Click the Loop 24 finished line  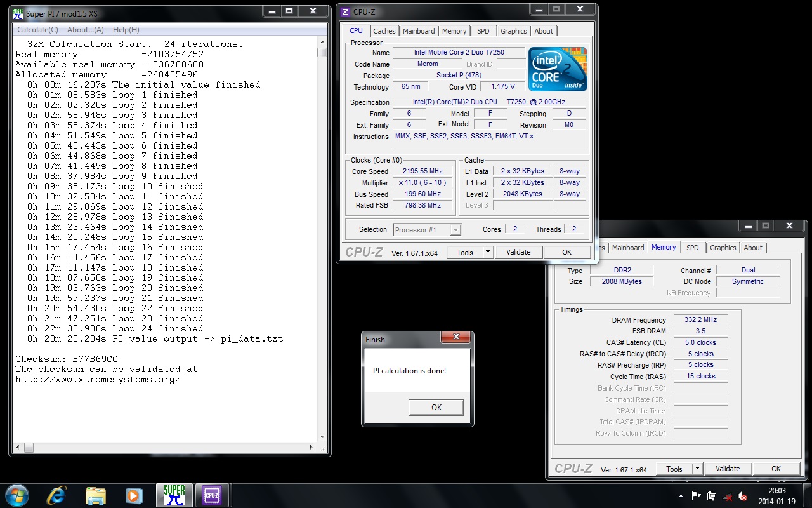click(115, 328)
